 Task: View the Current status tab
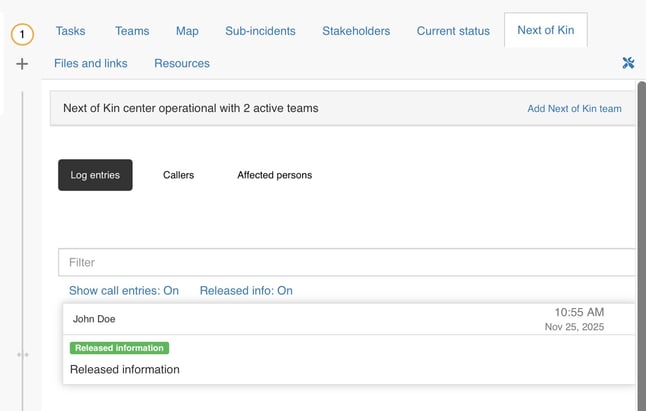tap(453, 31)
